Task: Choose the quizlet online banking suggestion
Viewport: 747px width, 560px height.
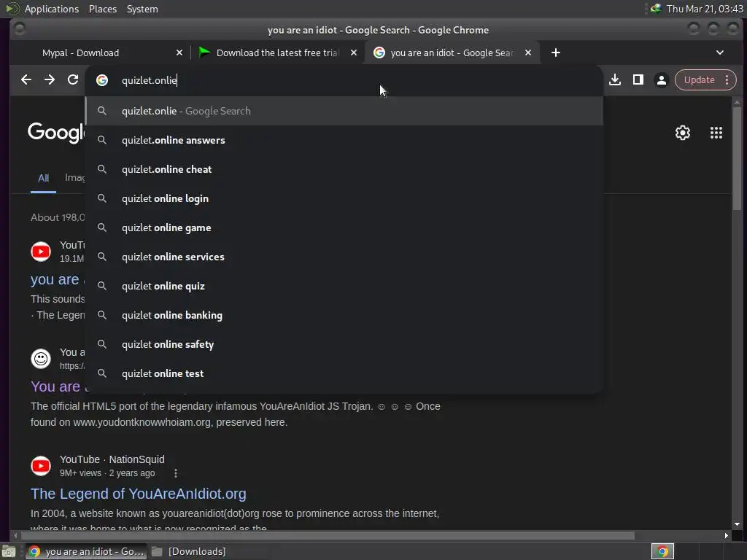Action: [344, 315]
